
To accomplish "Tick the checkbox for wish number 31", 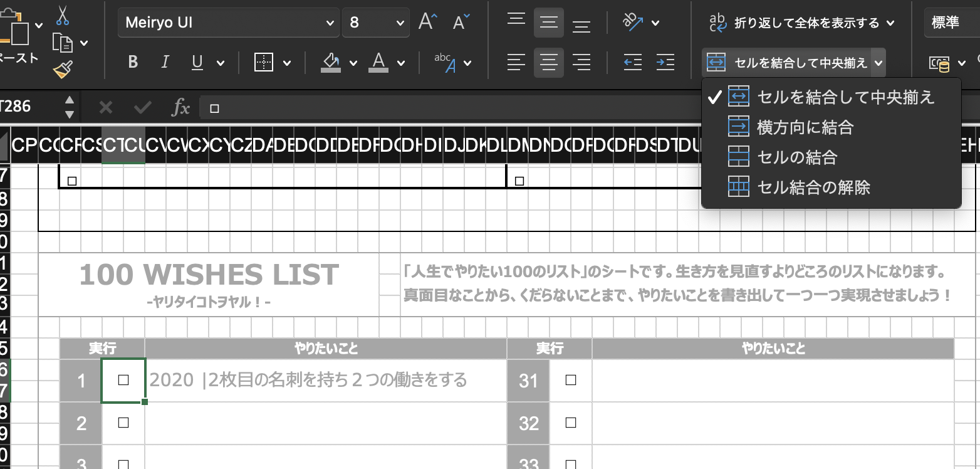I will tap(570, 380).
